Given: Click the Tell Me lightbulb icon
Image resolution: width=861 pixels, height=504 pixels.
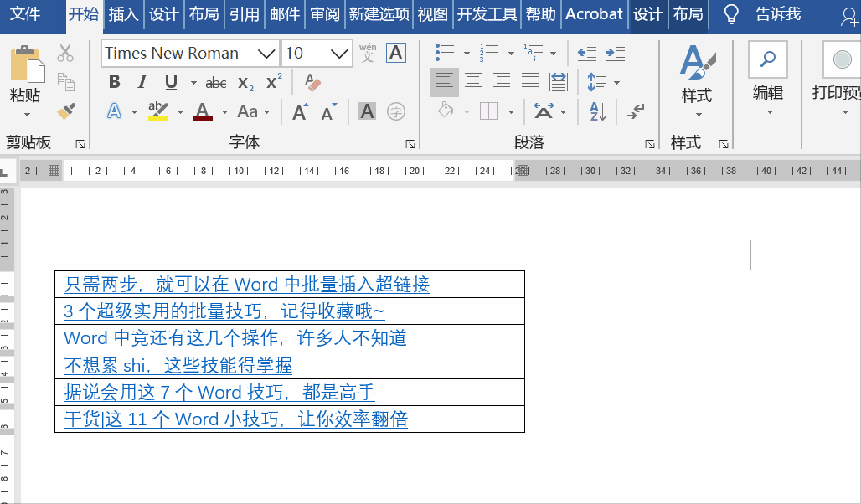Looking at the screenshot, I should 731,13.
